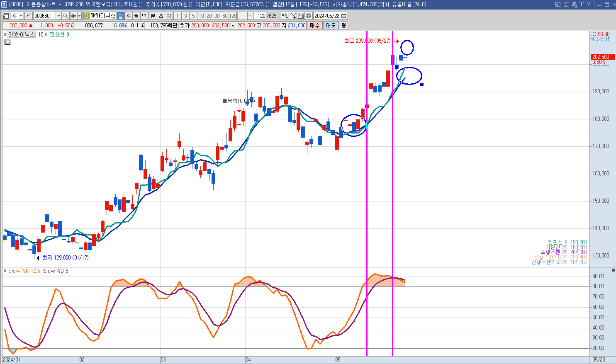The image size is (616, 364).
Task: Choose the 3 interval button
Action: [185, 16]
